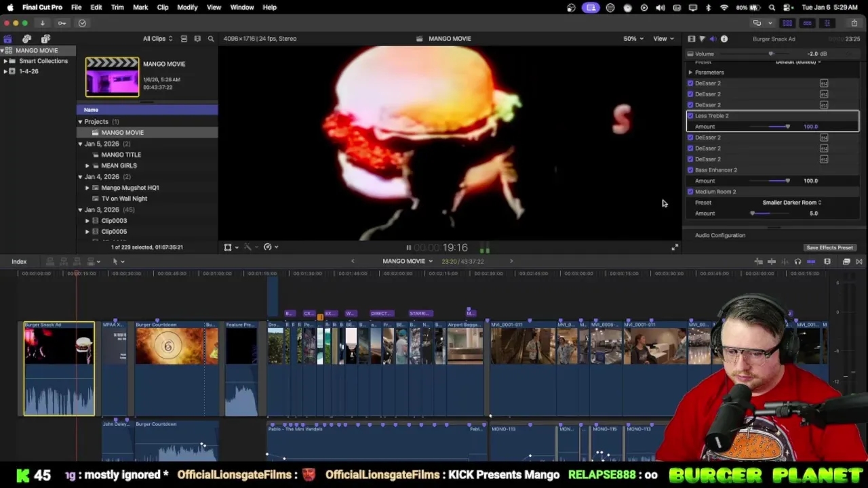Image resolution: width=868 pixels, height=488 pixels.
Task: Toggle the Inspector panel visibility button
Action: (827, 23)
